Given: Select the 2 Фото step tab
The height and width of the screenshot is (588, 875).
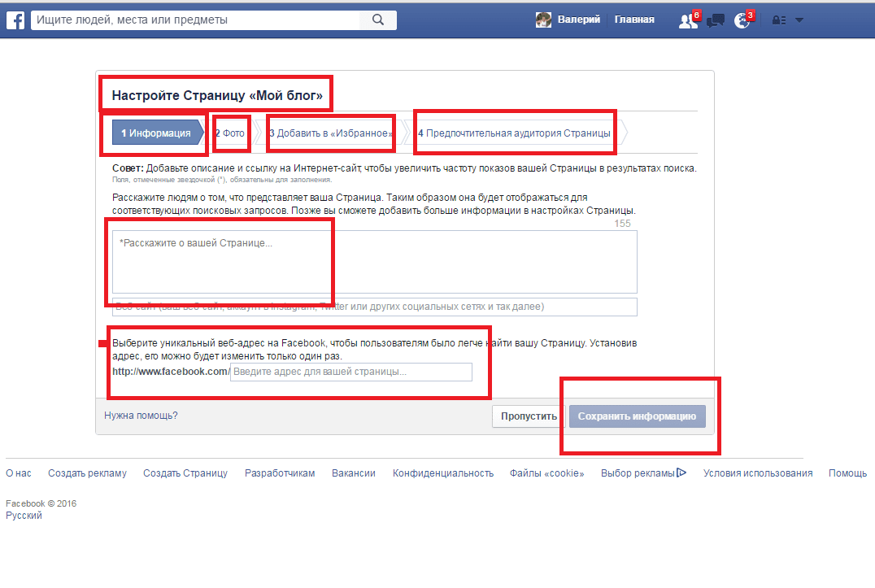Looking at the screenshot, I should tap(231, 133).
